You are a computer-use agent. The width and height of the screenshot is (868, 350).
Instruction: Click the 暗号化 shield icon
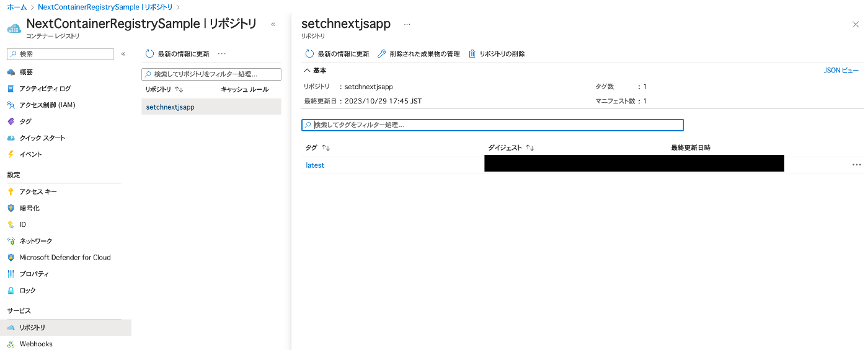click(11, 208)
